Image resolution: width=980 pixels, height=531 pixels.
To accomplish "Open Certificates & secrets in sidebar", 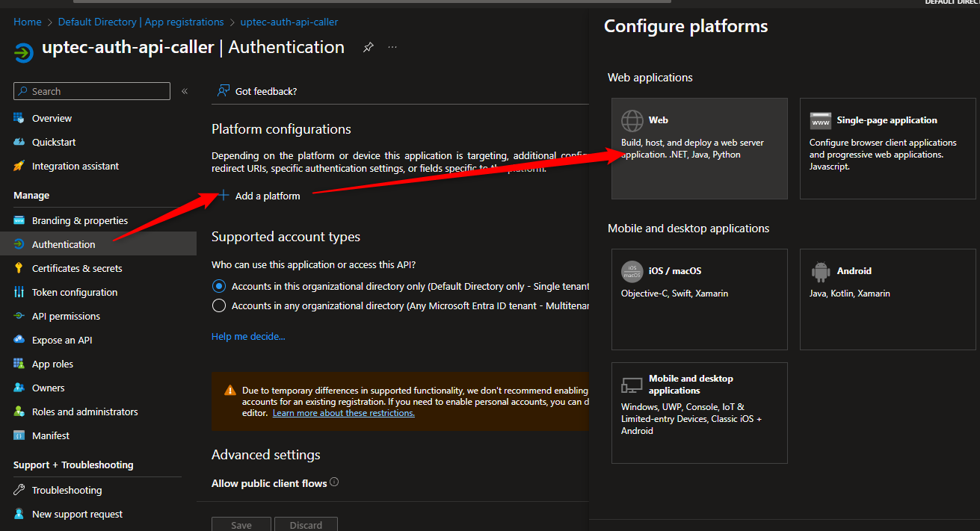I will [x=76, y=268].
